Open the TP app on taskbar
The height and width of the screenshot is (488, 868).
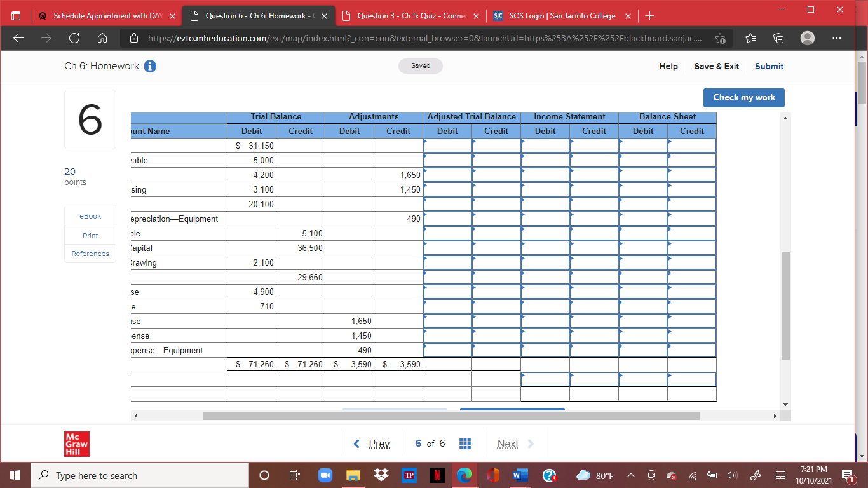[x=409, y=475]
